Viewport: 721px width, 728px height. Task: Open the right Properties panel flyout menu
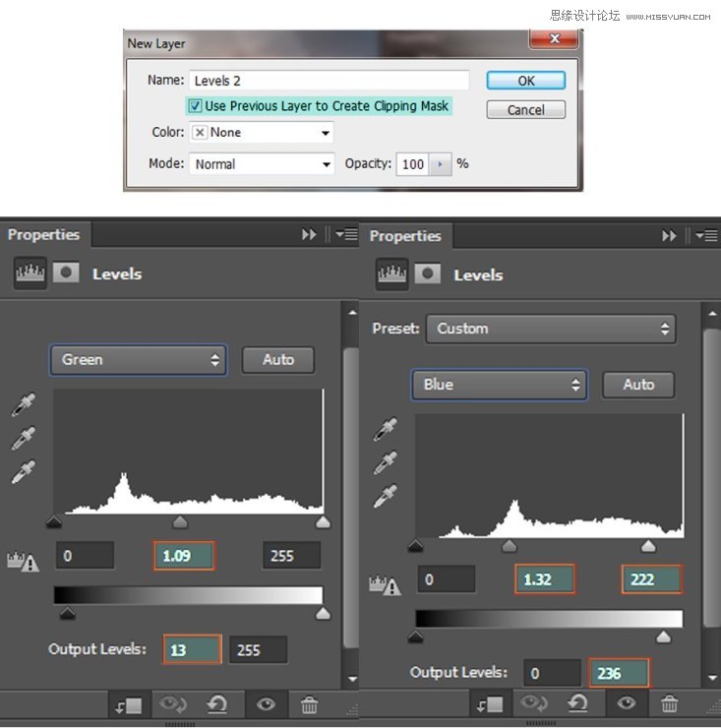[x=705, y=236]
